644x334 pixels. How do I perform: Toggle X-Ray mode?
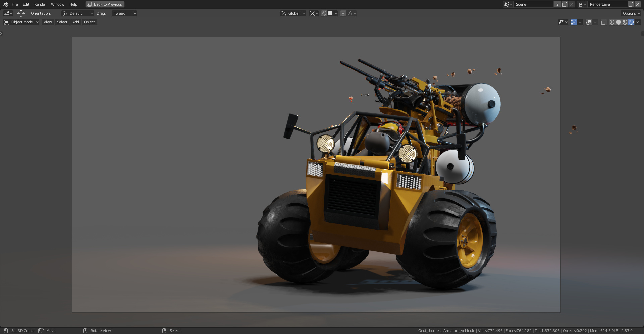point(603,22)
